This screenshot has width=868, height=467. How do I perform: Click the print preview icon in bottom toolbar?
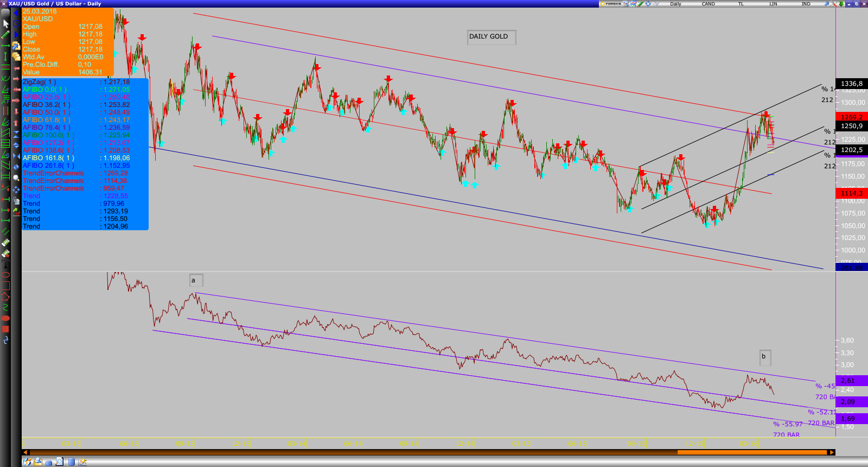pyautogui.click(x=59, y=462)
